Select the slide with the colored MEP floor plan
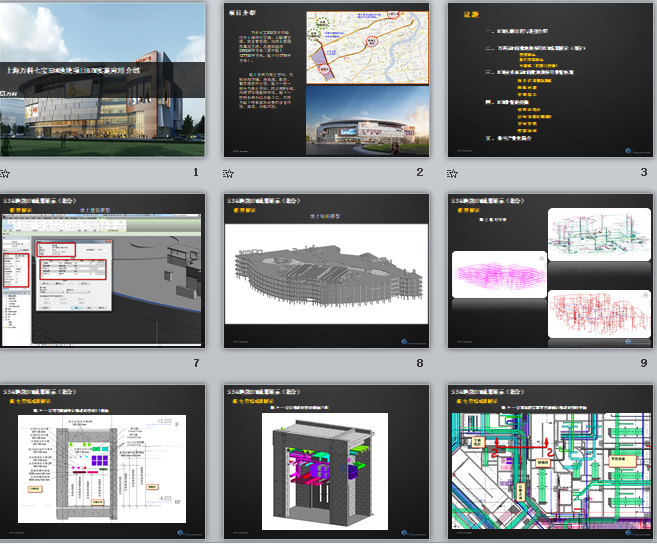 (550, 462)
